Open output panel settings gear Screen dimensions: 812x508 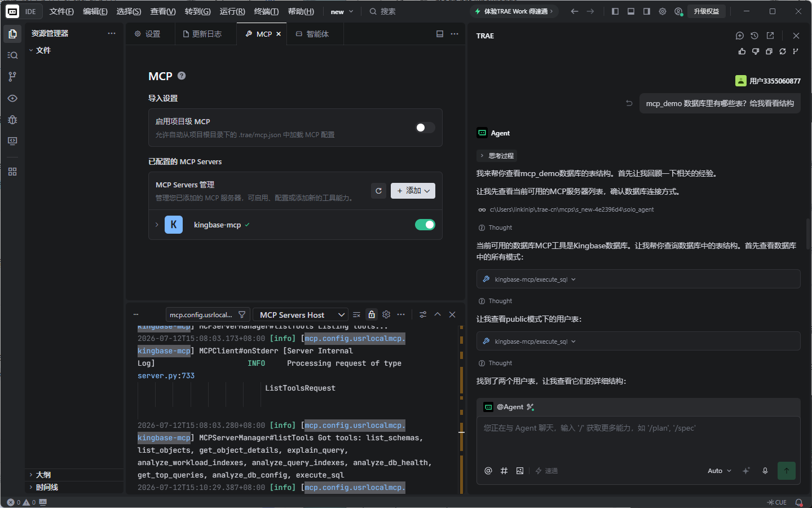[x=386, y=314]
